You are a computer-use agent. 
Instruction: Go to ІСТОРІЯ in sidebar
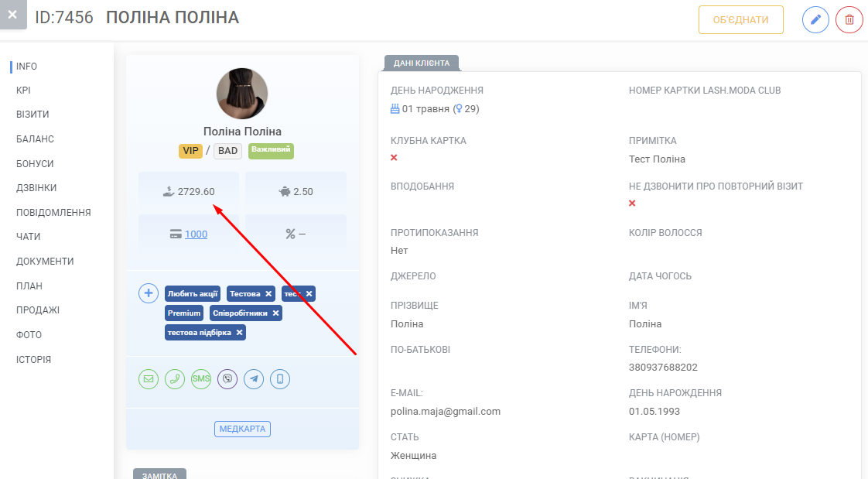click(33, 359)
